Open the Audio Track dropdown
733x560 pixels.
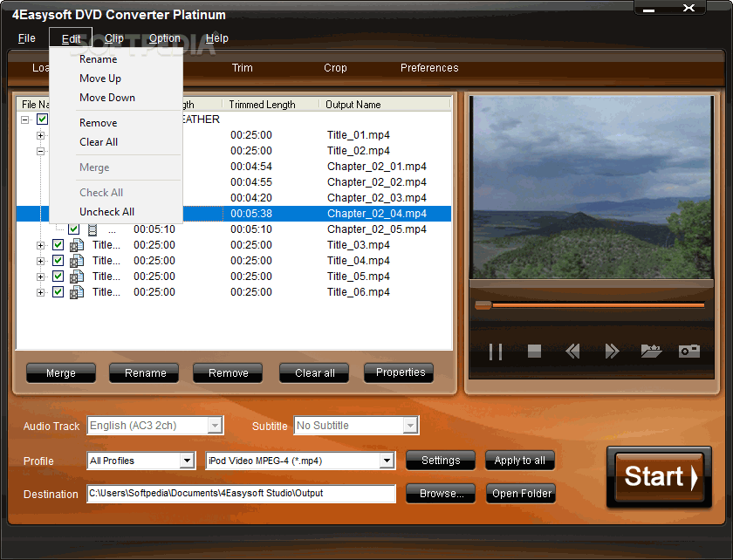[x=215, y=426]
